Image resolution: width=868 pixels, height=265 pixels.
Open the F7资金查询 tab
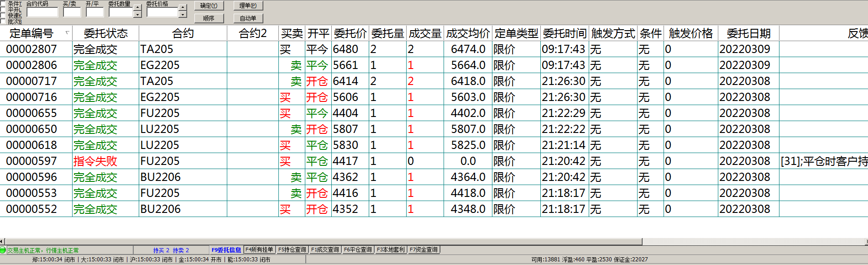coord(424,249)
